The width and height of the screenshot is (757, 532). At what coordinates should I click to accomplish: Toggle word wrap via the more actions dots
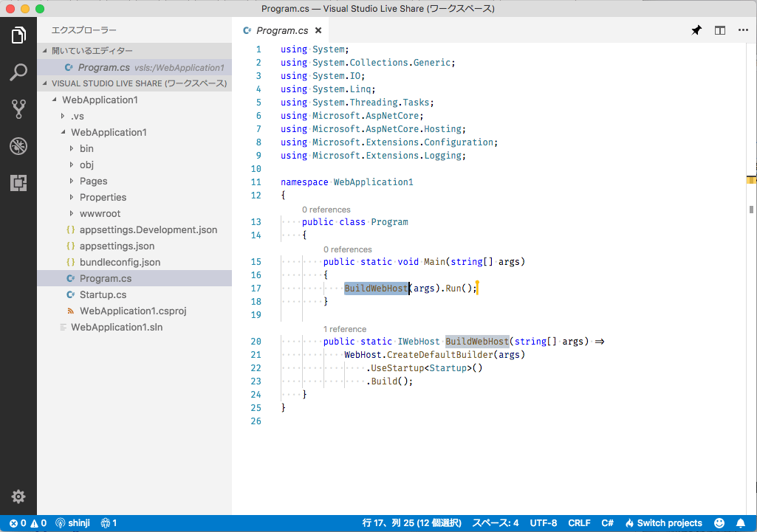pyautogui.click(x=743, y=30)
